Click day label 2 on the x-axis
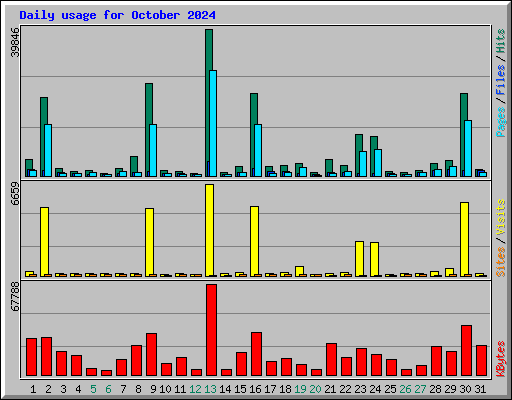Screen dimensions: 512x400 coord(48,389)
